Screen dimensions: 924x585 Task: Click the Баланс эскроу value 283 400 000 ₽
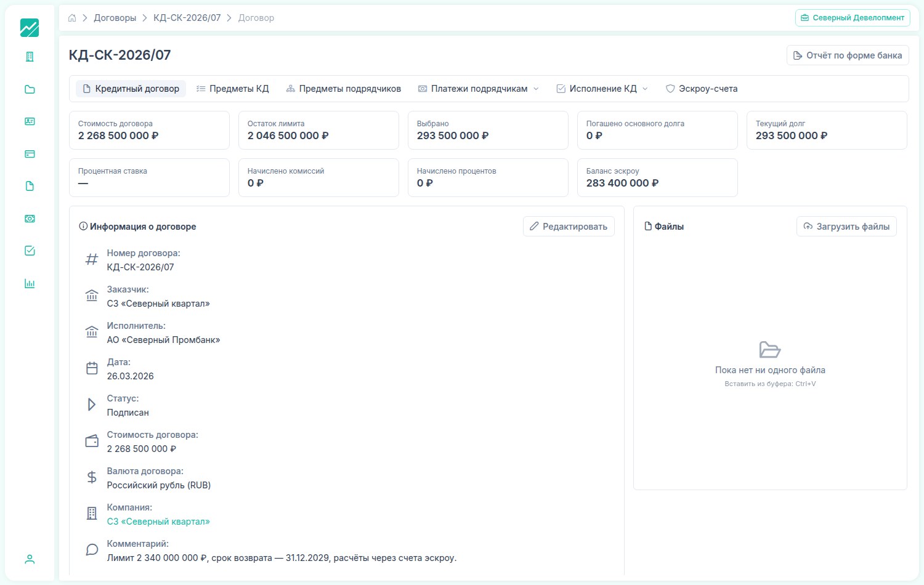[622, 183]
